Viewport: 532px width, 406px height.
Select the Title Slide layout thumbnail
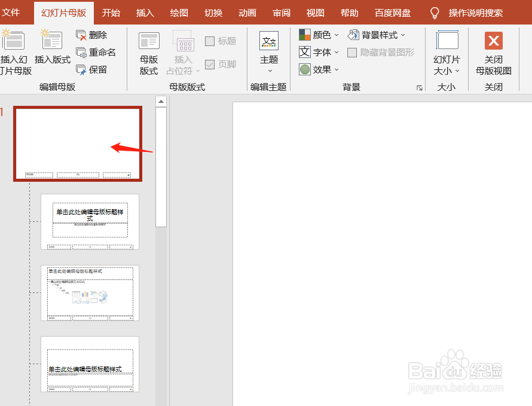click(90, 222)
